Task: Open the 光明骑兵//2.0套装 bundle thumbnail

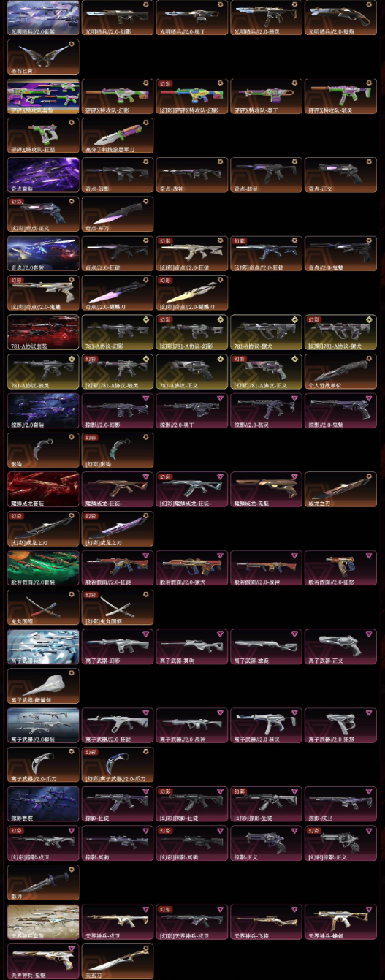Action: (x=43, y=18)
